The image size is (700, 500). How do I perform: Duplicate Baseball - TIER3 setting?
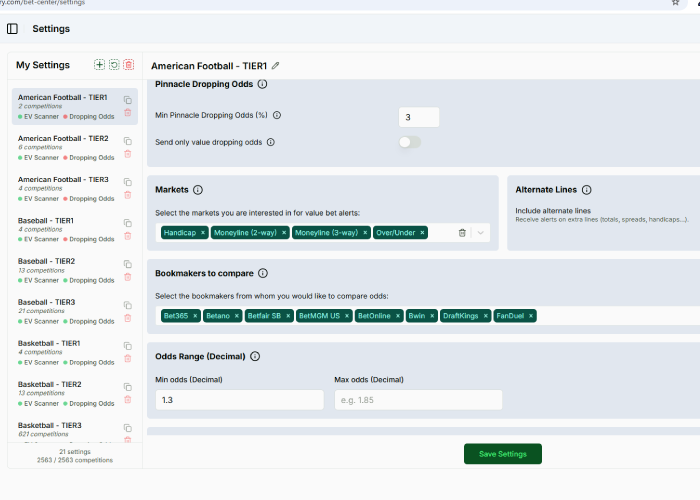click(x=128, y=305)
